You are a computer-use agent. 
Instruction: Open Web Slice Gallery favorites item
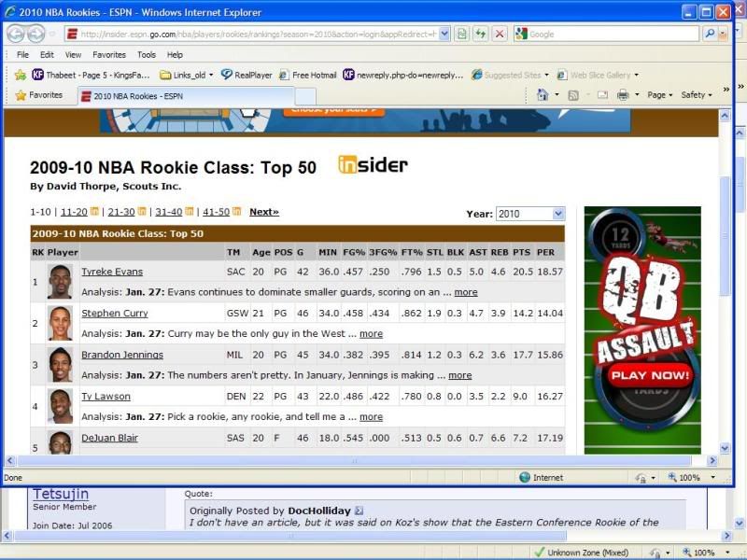(598, 75)
